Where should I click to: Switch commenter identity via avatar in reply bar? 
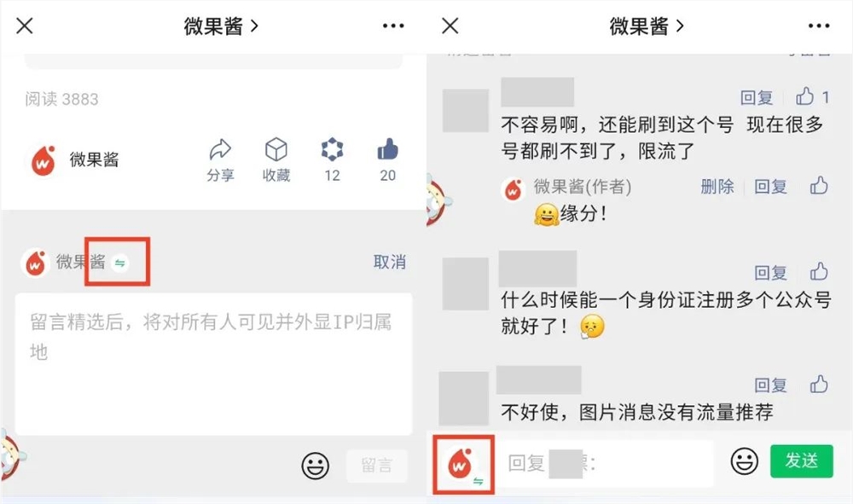tap(463, 465)
